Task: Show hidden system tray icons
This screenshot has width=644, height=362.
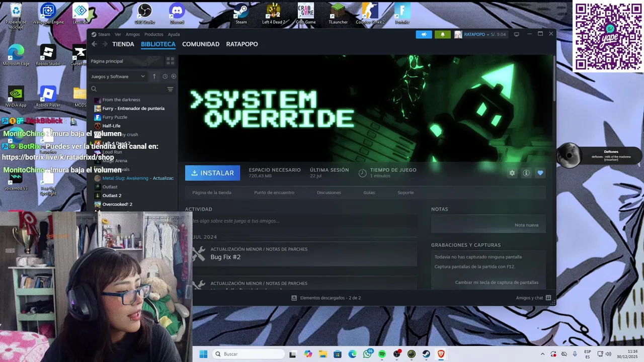Action: pos(542,354)
